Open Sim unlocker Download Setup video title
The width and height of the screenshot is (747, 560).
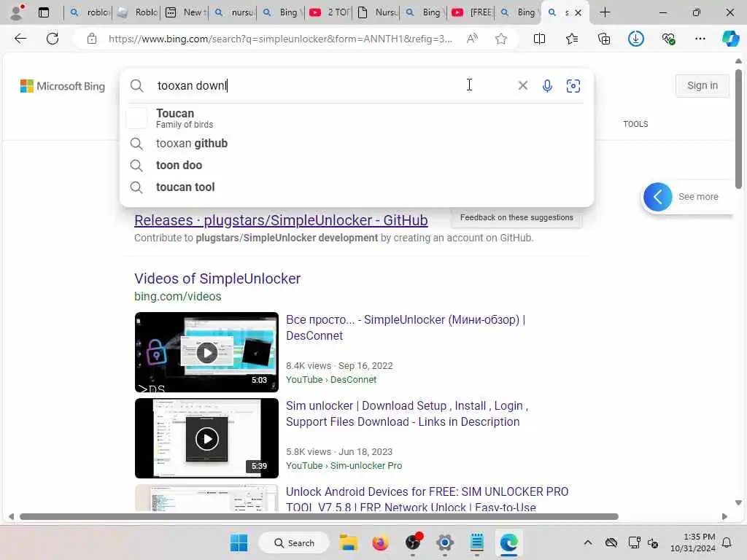click(407, 414)
